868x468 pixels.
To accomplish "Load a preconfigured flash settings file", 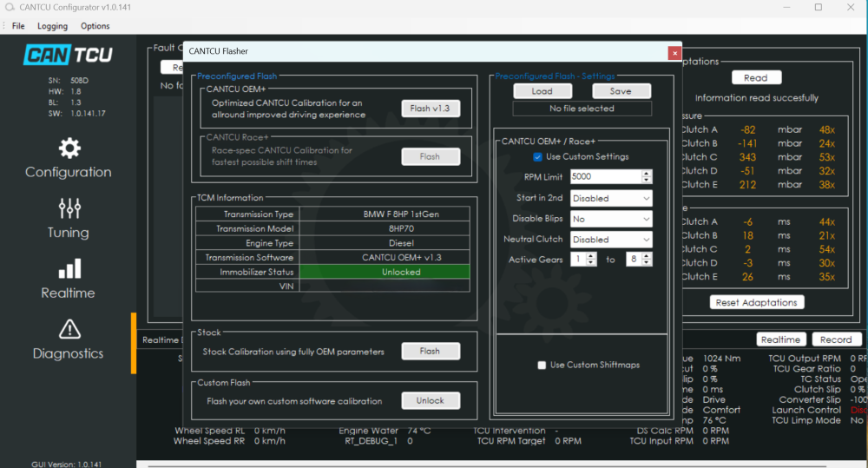I will click(x=542, y=91).
